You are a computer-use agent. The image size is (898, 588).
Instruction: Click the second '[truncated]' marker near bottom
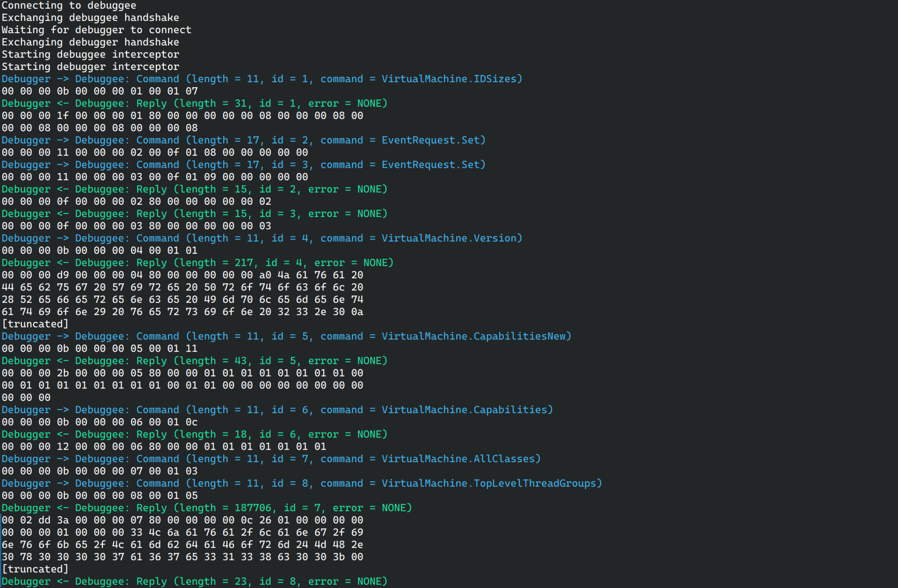click(35, 569)
